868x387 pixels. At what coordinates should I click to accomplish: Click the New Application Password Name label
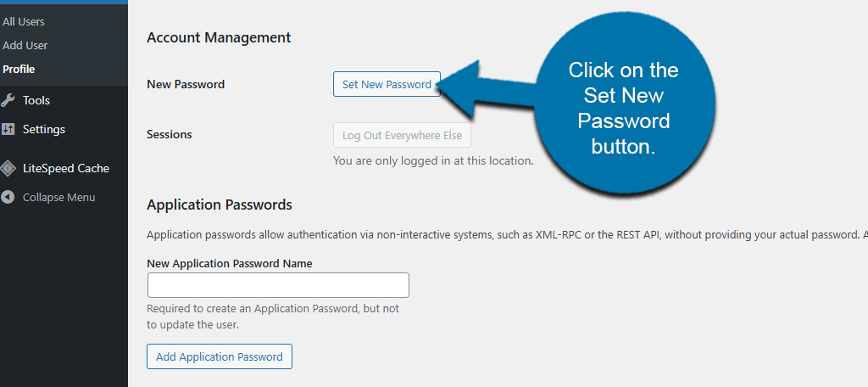click(x=230, y=263)
